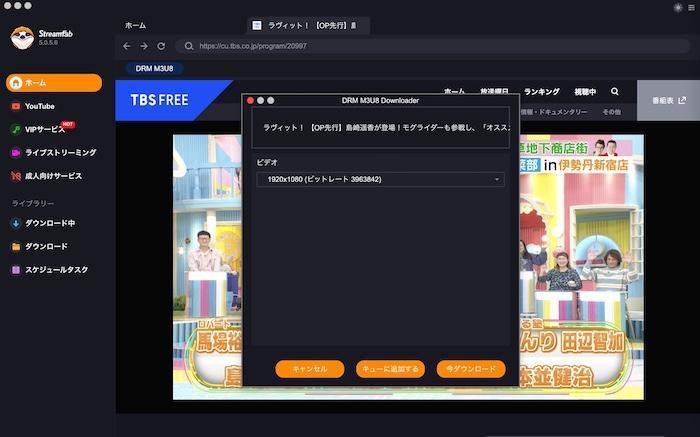Viewport: 700px width, 437px height.
Task: Click the downloads folder icon
Action: point(16,246)
